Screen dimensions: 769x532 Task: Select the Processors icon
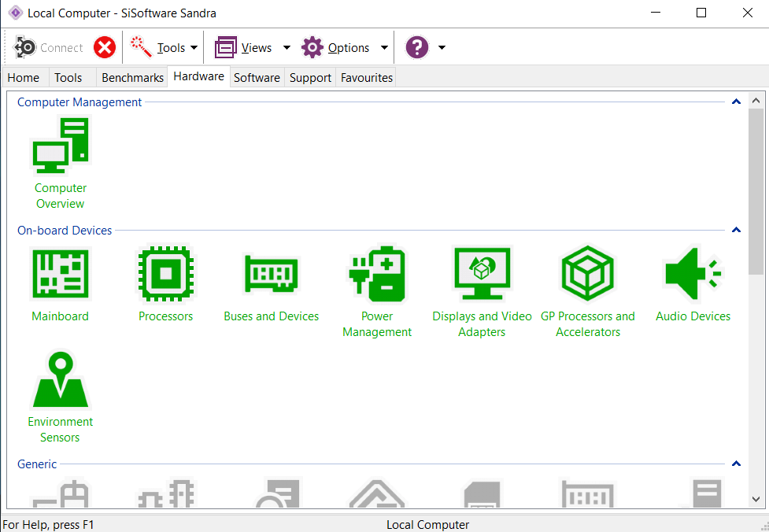point(165,274)
